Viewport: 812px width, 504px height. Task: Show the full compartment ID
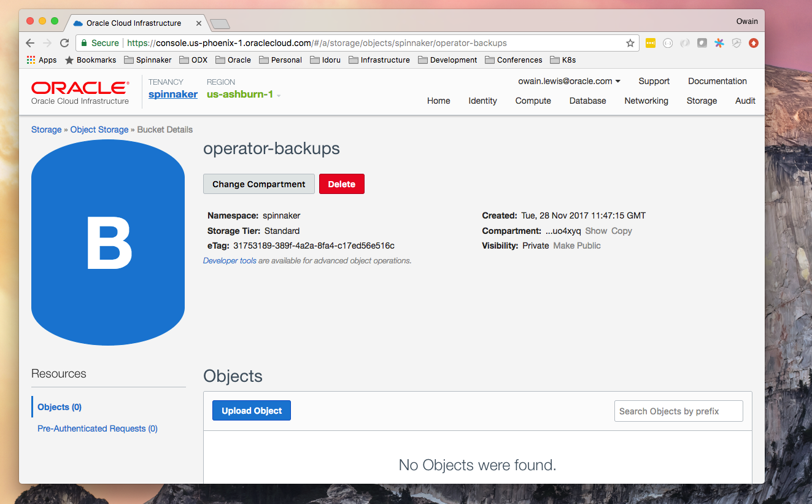pyautogui.click(x=596, y=231)
